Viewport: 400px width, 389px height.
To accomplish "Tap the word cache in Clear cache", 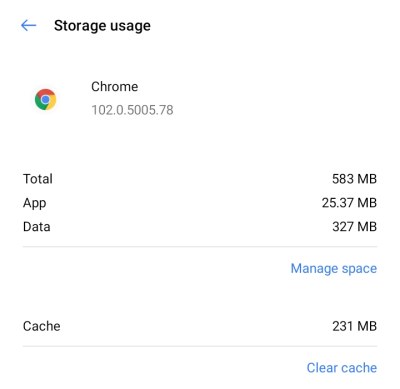I will click(x=359, y=368).
